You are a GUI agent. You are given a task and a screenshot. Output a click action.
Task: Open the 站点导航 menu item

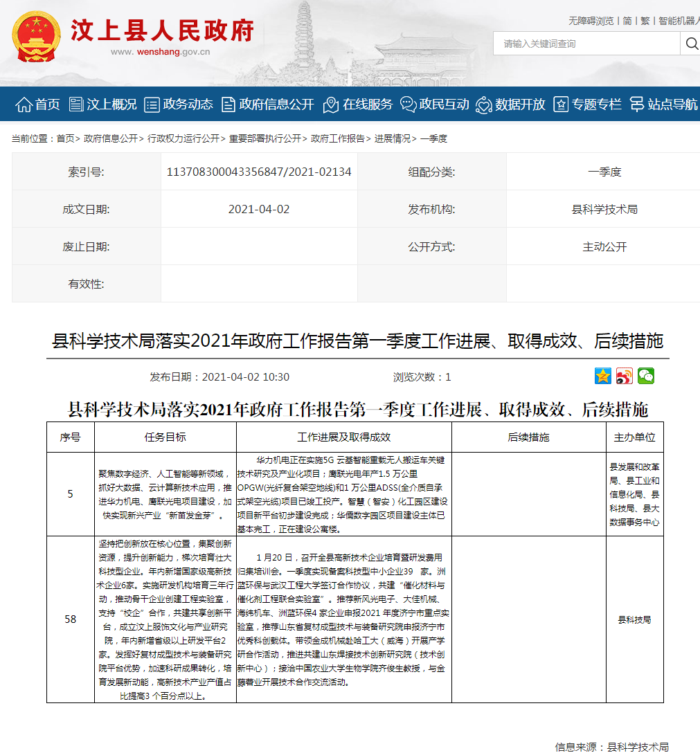672,105
